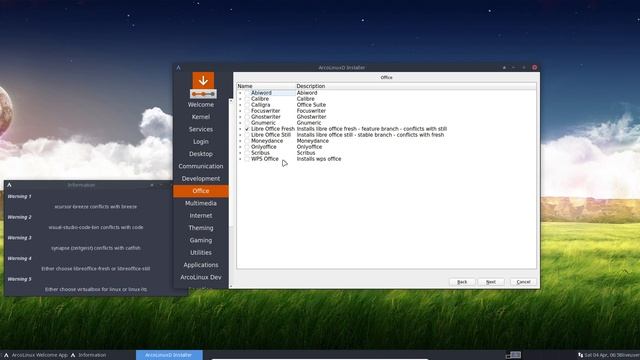
Task: Switch to the Multimedia sidebar section
Action: pyautogui.click(x=200, y=203)
